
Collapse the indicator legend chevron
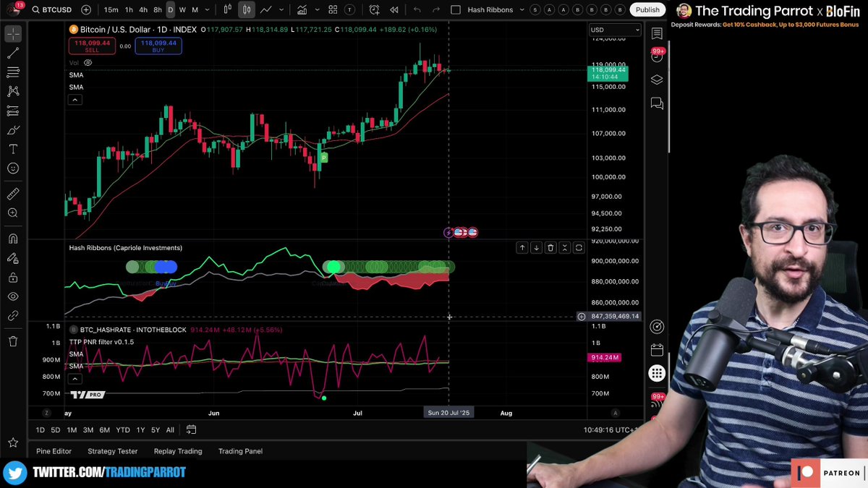click(x=75, y=100)
